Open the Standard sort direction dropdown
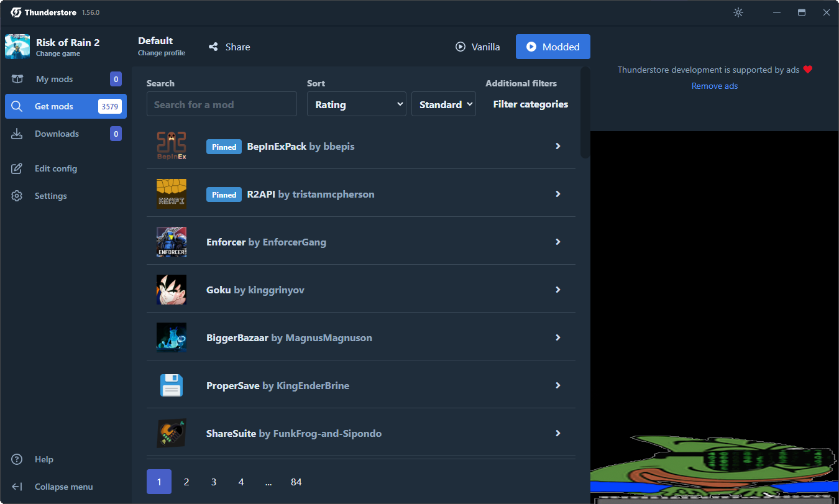This screenshot has width=839, height=504. (444, 104)
